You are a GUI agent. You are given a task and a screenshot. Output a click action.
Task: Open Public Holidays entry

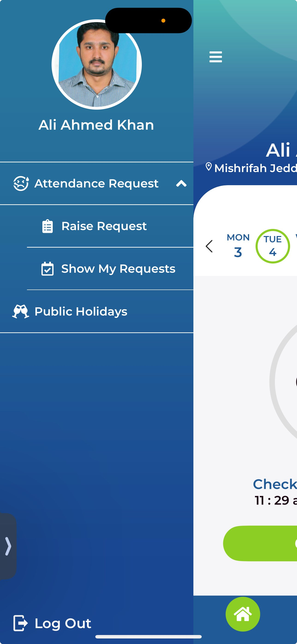97,311
